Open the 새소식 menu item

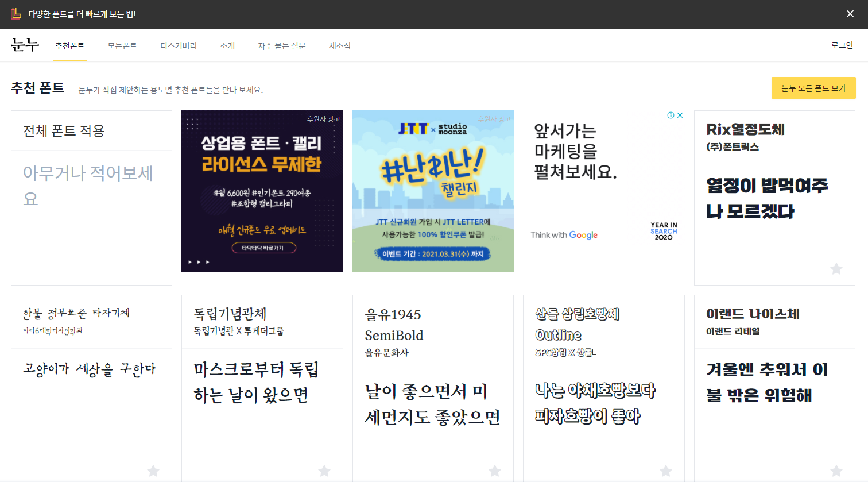coord(340,45)
